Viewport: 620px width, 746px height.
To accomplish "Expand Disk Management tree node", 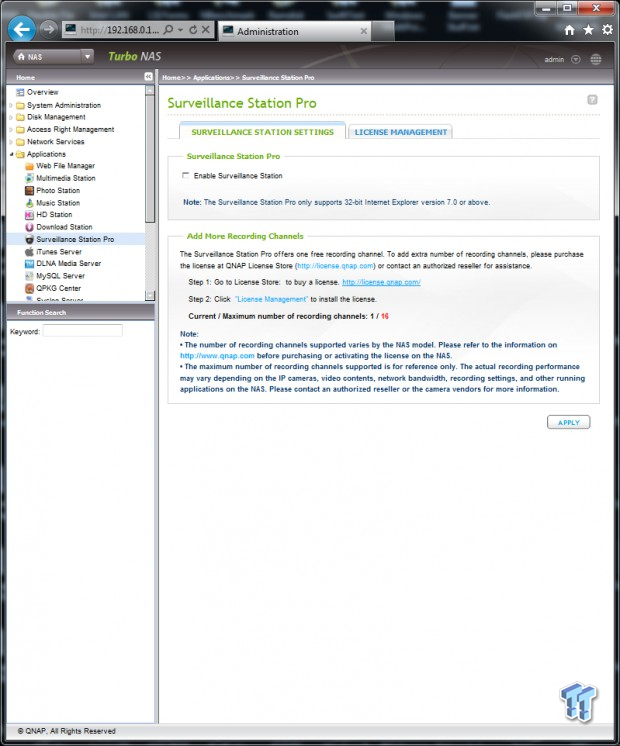I will [11, 117].
